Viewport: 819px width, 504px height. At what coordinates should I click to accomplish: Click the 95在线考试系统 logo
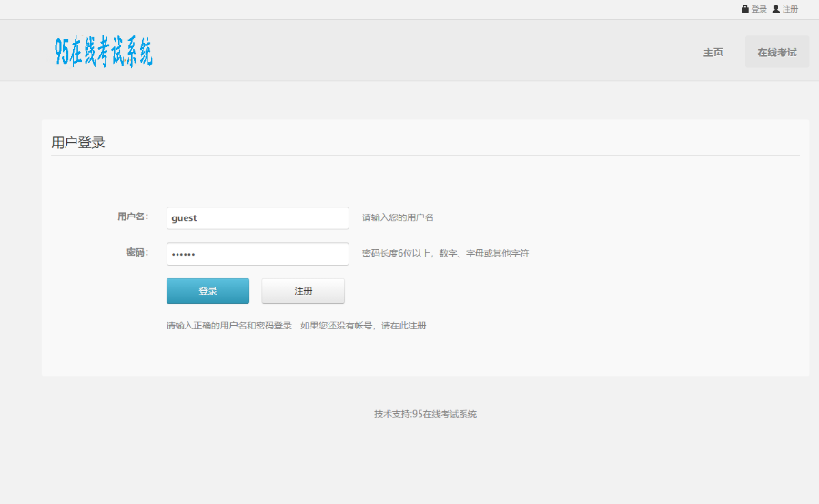pos(104,51)
